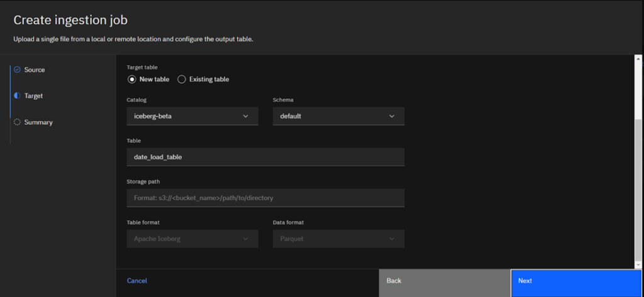Select the New table radio button
This screenshot has width=644, height=297.
coord(132,80)
